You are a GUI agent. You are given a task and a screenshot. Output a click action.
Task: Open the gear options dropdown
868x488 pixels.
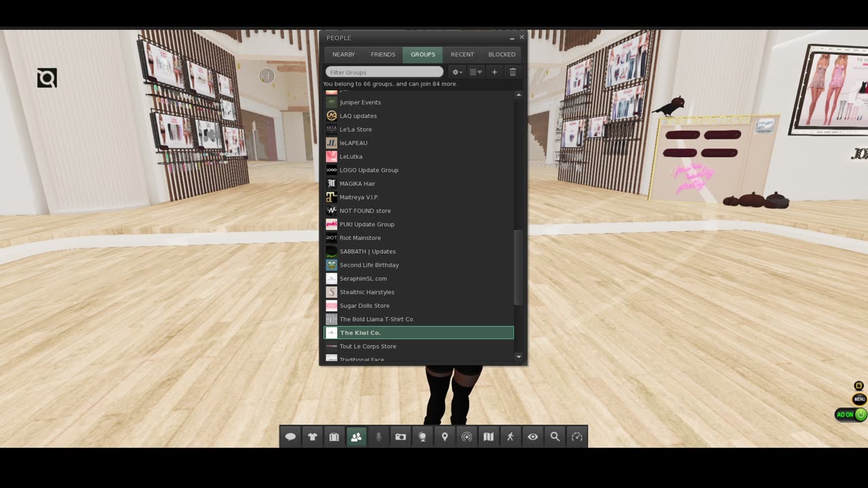coord(457,72)
